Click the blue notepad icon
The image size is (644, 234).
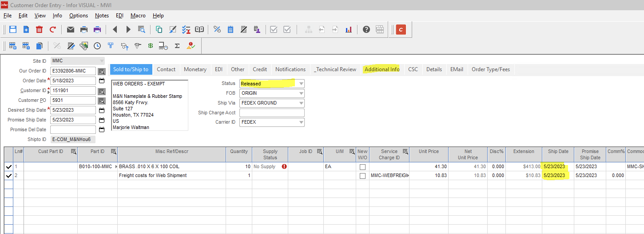[231, 29]
